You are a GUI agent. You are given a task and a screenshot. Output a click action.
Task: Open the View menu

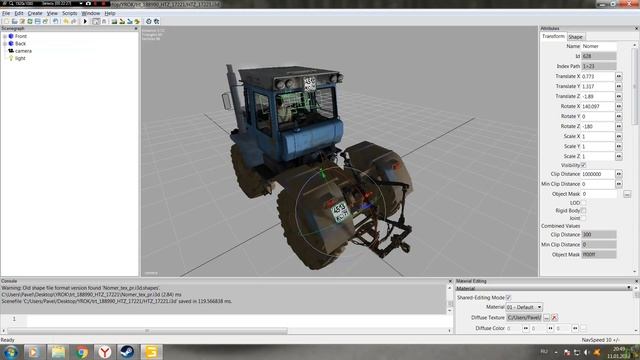(x=52, y=13)
